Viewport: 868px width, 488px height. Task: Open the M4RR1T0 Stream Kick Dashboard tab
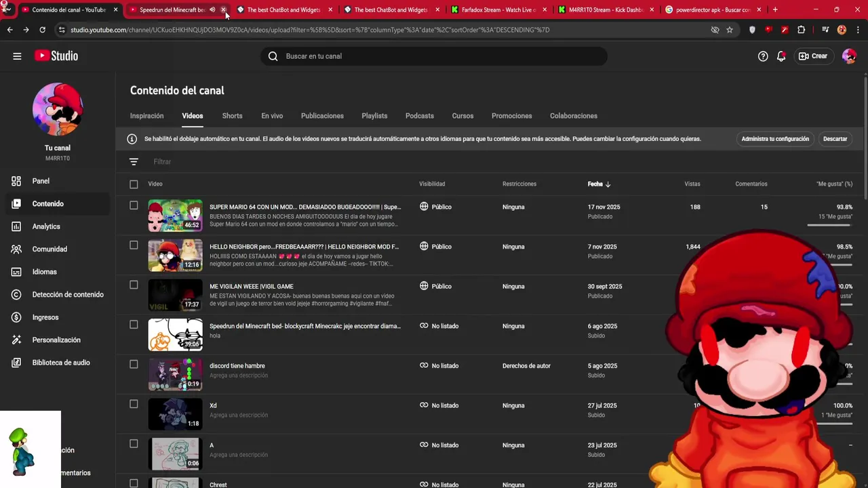[606, 9]
